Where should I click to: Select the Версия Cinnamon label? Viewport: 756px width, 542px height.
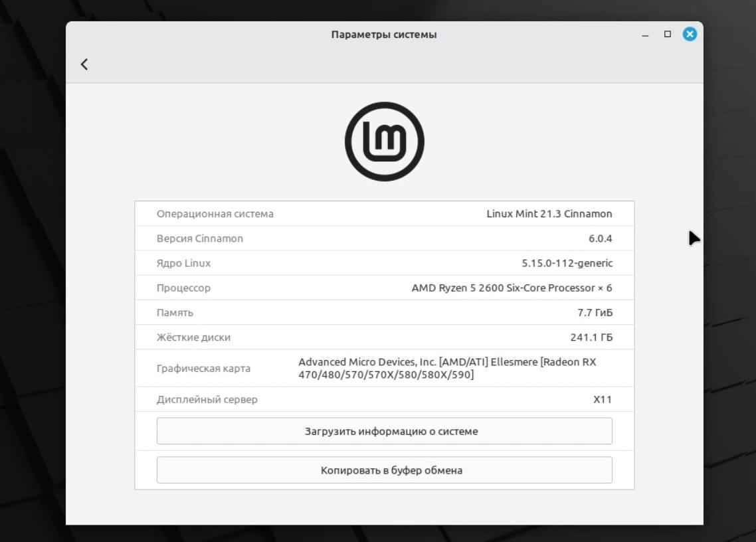tap(199, 238)
